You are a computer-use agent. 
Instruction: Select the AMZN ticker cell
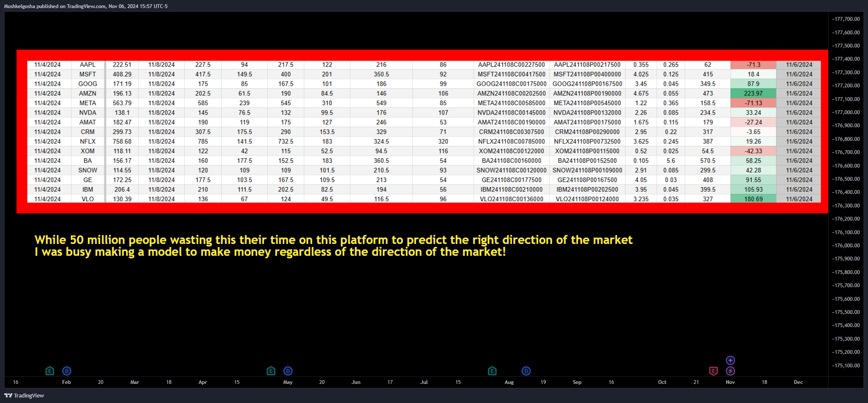coord(88,93)
